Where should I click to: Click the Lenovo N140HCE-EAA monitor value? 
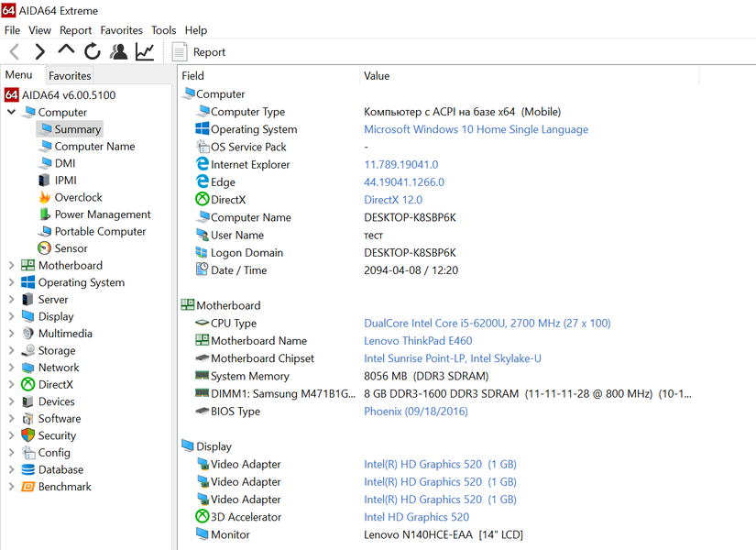point(444,534)
